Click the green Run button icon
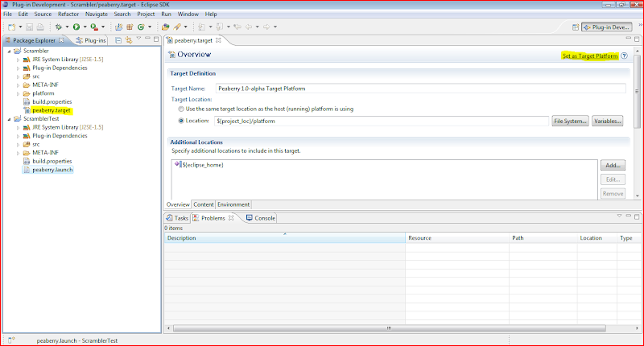The width and height of the screenshot is (644, 346). pos(76,27)
